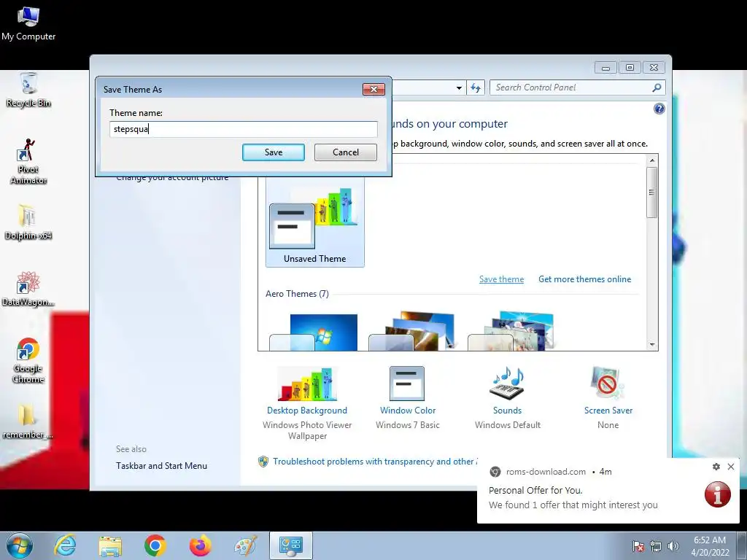The image size is (747, 560).
Task: Open Window Color settings icon
Action: [407, 384]
